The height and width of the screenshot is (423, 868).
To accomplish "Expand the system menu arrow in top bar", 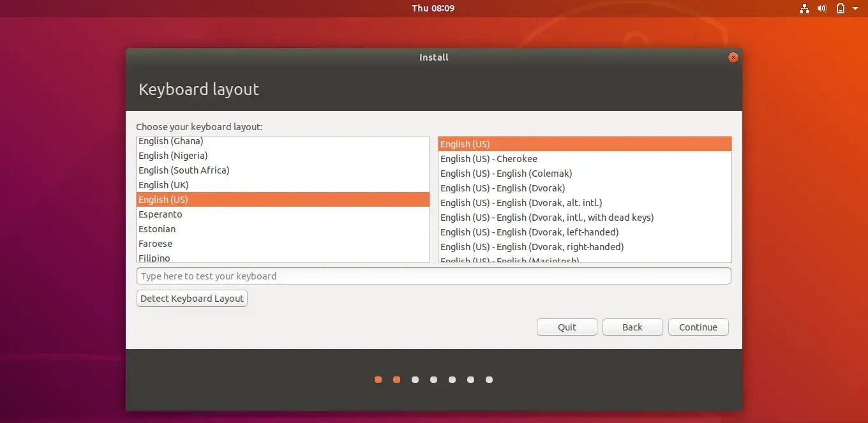I will coord(855,8).
